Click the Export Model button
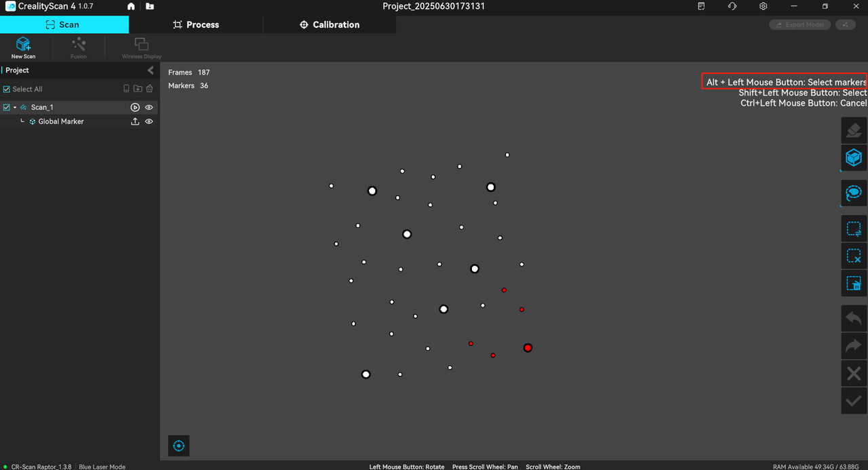 coord(800,24)
